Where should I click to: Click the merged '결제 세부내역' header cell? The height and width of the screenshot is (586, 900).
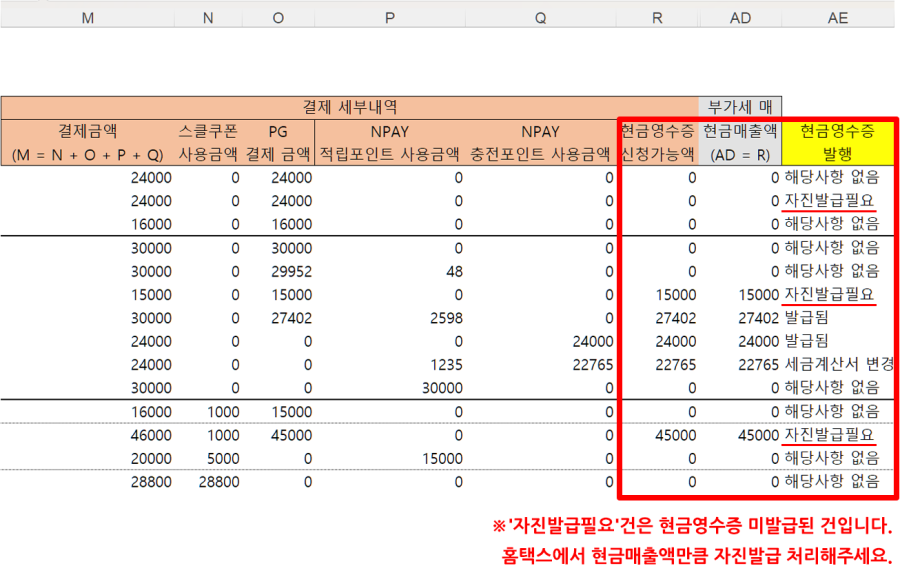click(x=350, y=107)
